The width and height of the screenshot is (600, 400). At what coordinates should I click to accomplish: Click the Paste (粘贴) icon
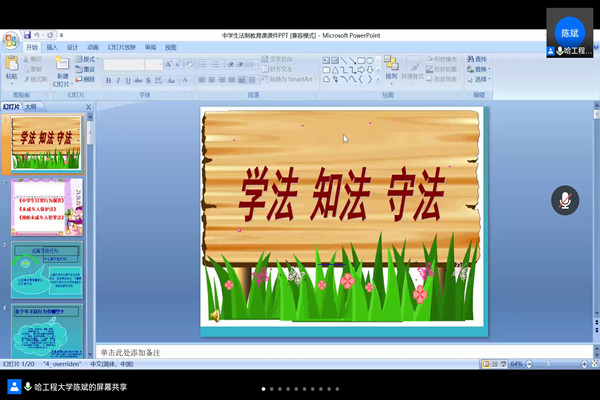click(x=12, y=66)
